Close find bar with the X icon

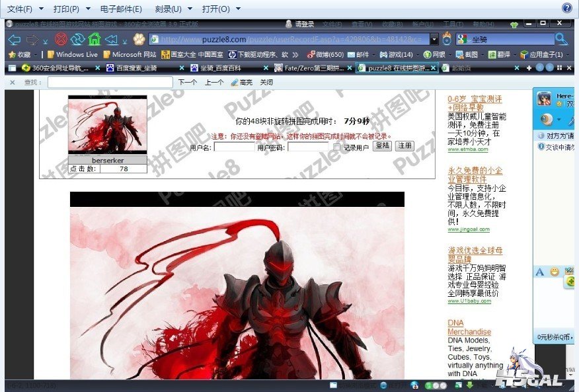coord(13,83)
